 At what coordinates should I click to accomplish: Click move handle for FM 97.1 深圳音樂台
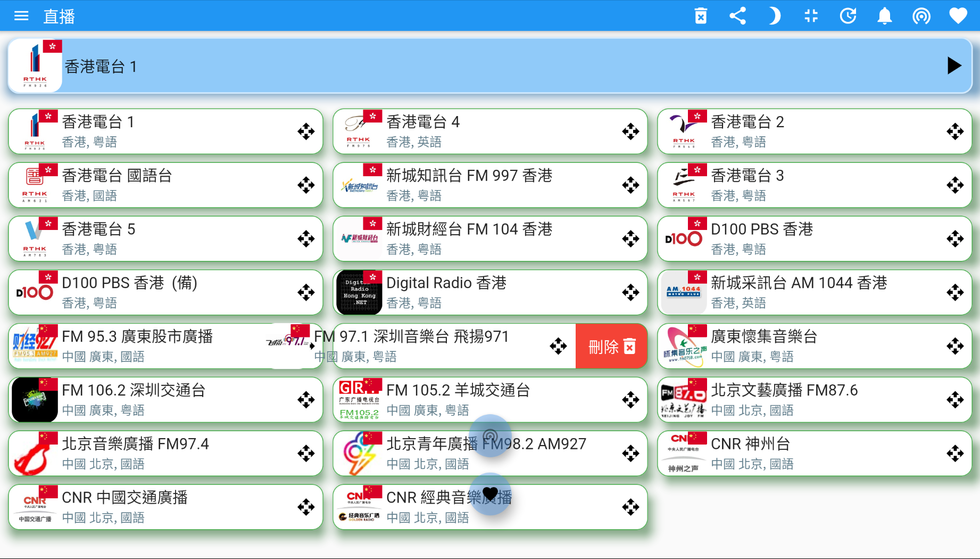click(x=558, y=346)
